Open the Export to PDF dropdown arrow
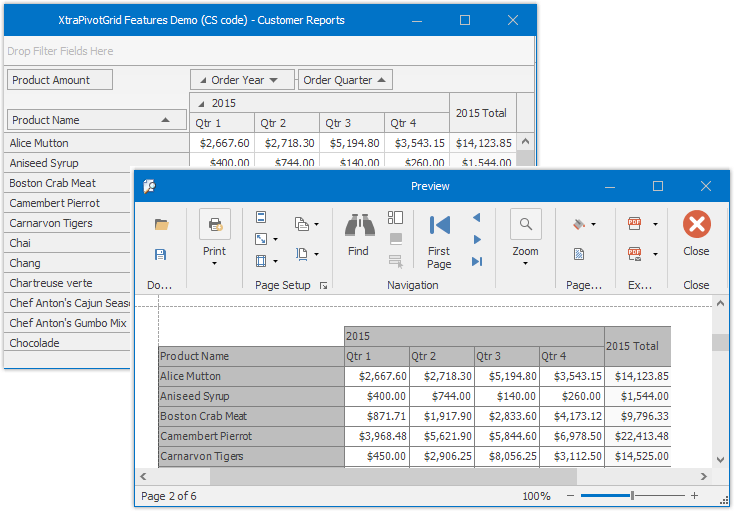 click(x=655, y=224)
